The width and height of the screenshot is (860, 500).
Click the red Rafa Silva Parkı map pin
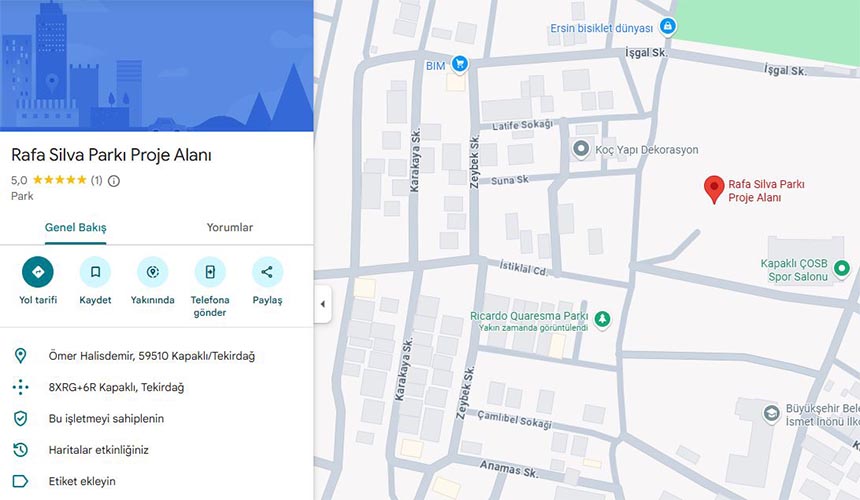point(714,190)
